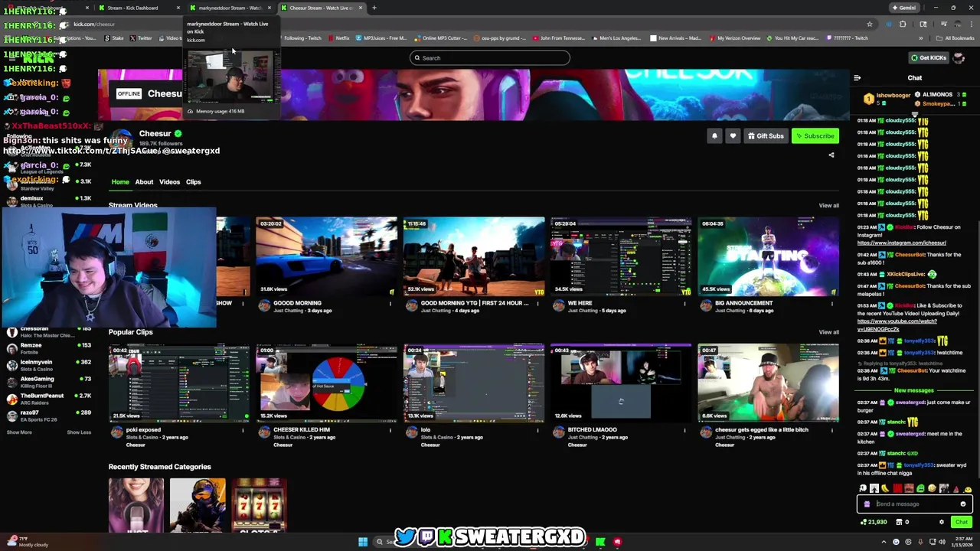Viewport: 980px width, 551px height.
Task: Open the Videos channel tab
Action: coord(169,182)
